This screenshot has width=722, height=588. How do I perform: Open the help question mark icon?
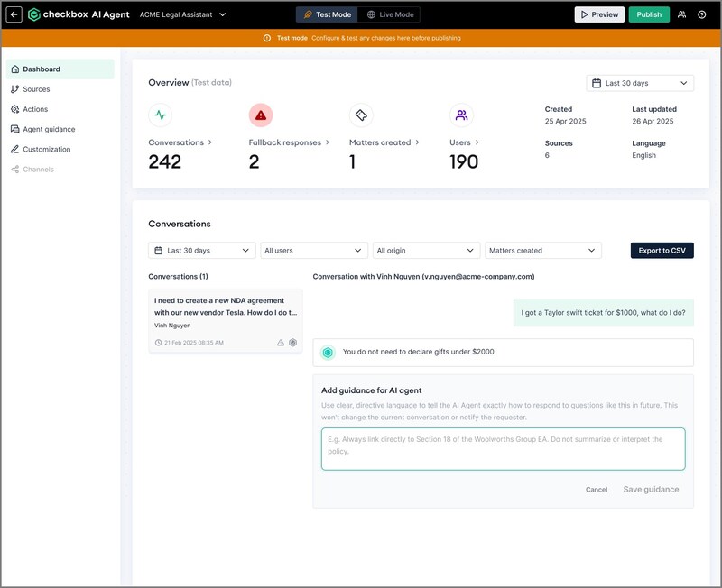pyautogui.click(x=702, y=14)
